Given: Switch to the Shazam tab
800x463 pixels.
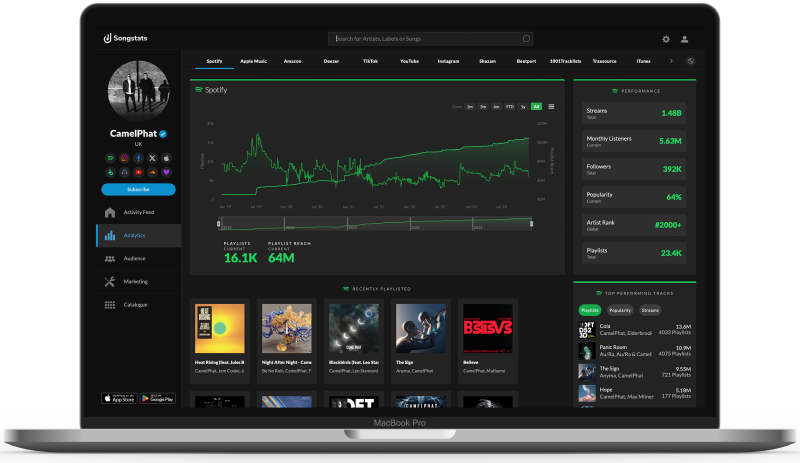Looking at the screenshot, I should 487,61.
